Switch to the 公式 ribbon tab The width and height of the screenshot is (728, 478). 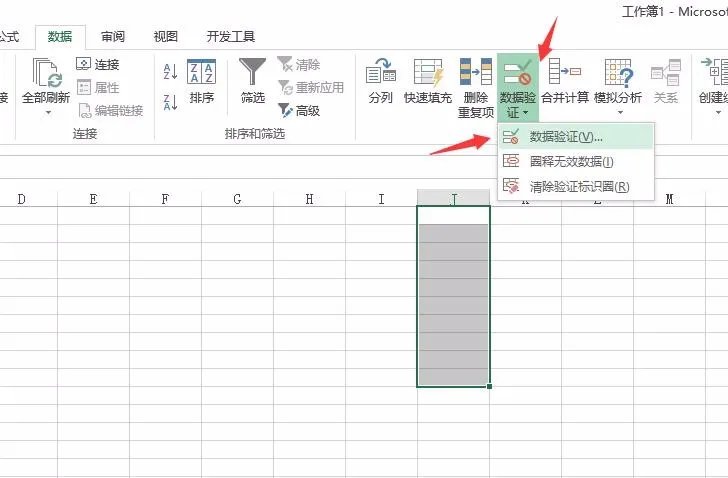[x=9, y=36]
